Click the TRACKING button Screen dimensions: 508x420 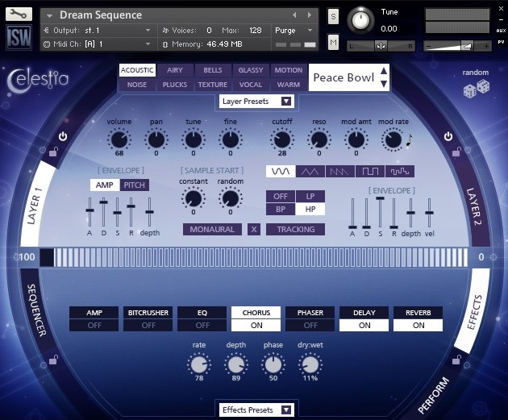coord(295,229)
